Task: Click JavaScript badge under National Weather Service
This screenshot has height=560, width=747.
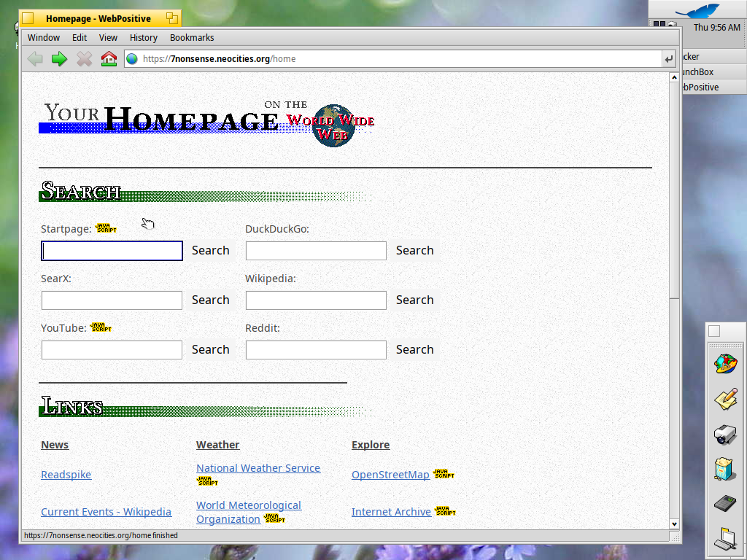Action: coord(207,481)
